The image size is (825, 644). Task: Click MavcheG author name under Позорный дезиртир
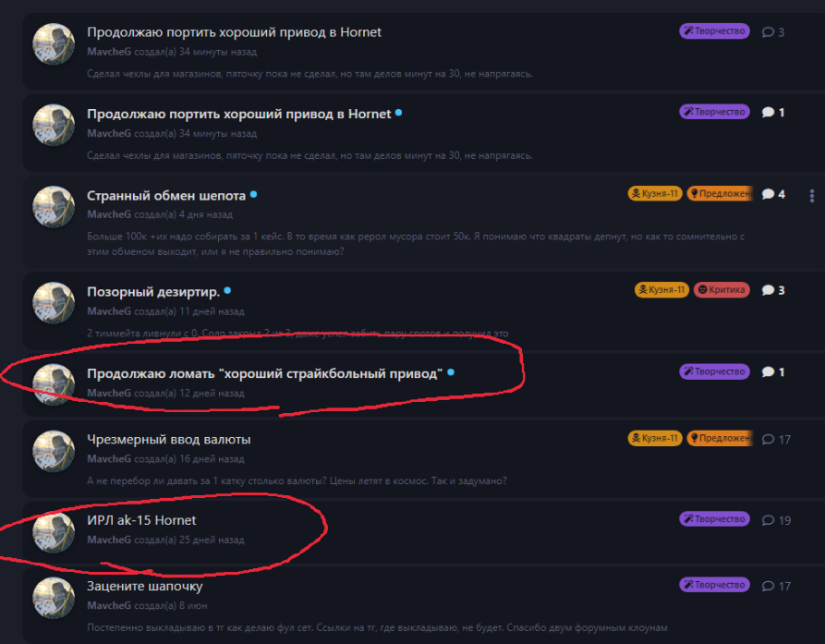109,311
